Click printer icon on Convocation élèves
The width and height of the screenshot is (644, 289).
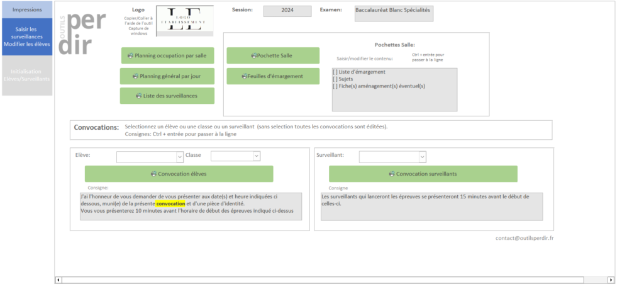click(154, 174)
